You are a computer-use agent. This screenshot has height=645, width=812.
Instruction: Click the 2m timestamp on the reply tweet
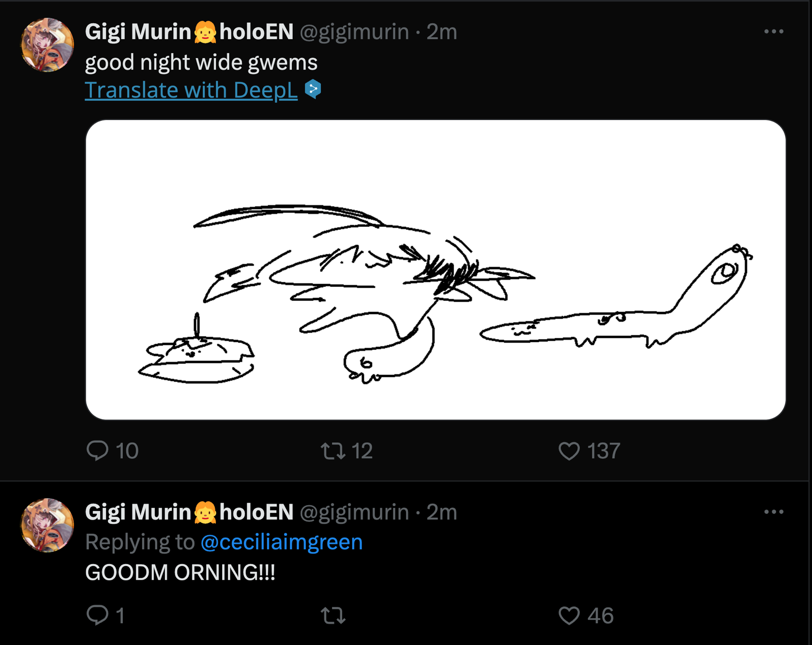(441, 512)
